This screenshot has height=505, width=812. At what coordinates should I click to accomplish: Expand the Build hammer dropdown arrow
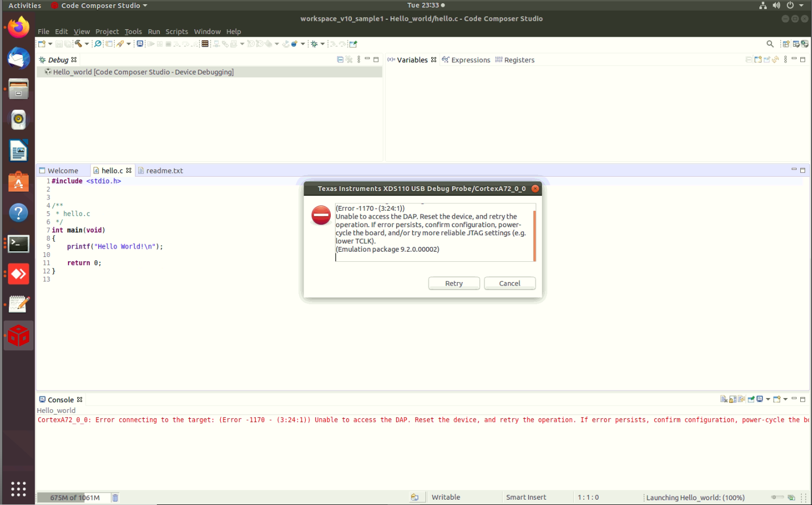[87, 44]
